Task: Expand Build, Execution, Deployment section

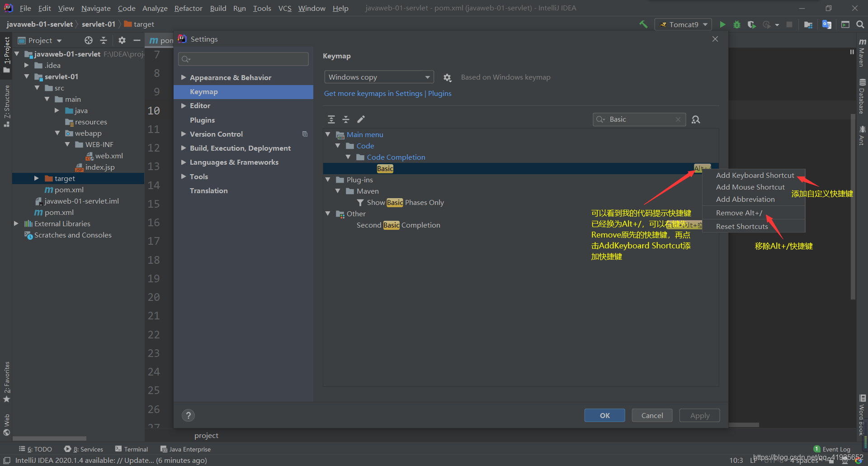Action: tap(184, 148)
